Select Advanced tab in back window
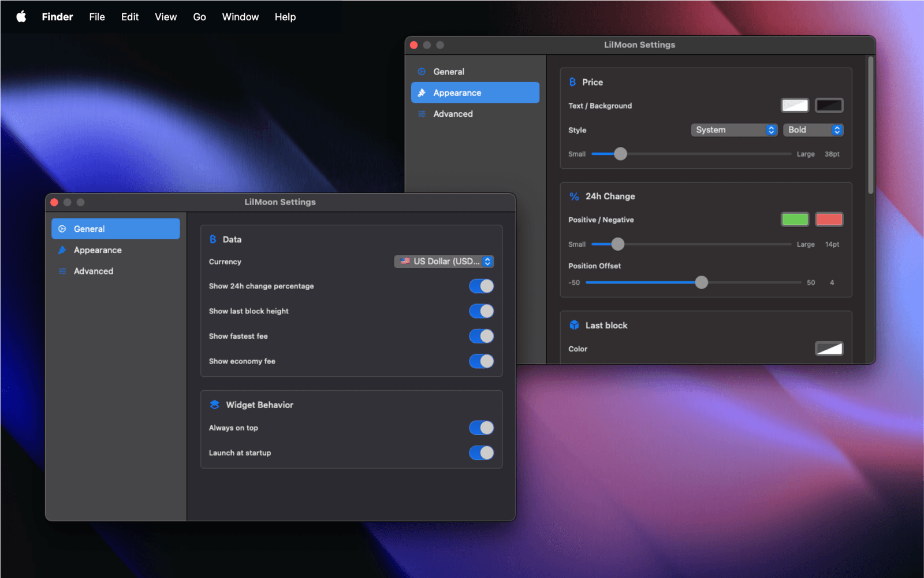The image size is (924, 578). pyautogui.click(x=475, y=114)
